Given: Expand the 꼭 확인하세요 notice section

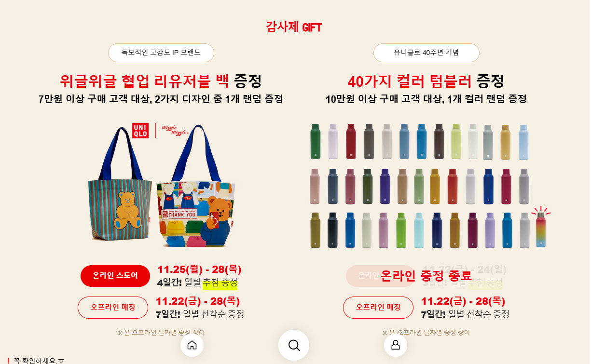Looking at the screenshot, I should [35, 360].
